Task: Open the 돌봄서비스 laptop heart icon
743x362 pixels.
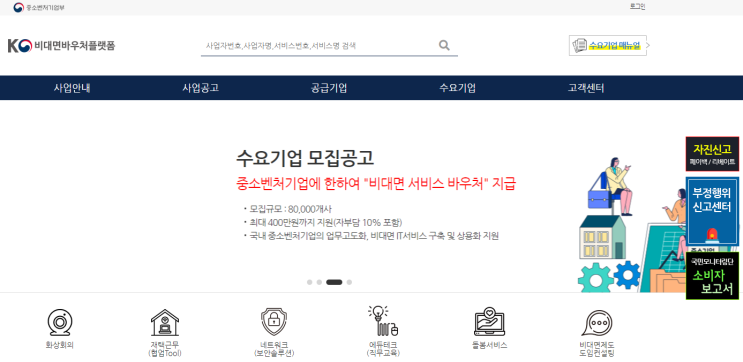Action: coord(489,322)
